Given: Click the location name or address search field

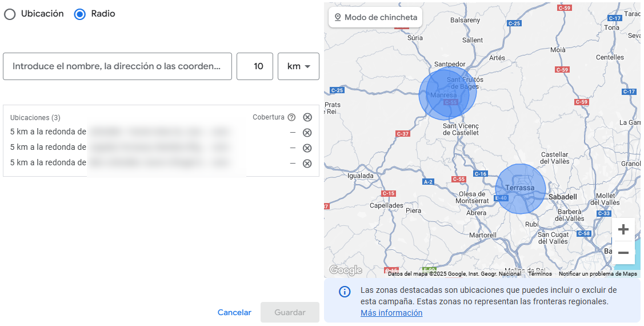Looking at the screenshot, I should tap(118, 66).
